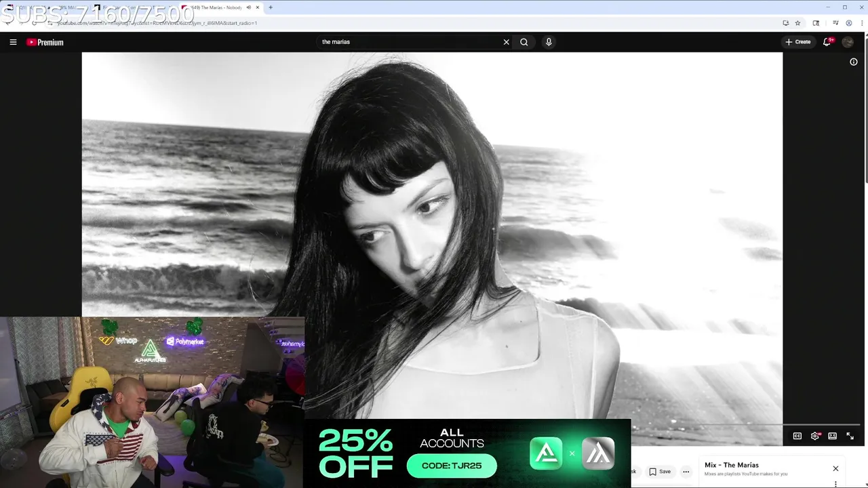Image resolution: width=868 pixels, height=488 pixels.
Task: Open search-tabs icon in Chrome toolbar
Action: [816, 23]
